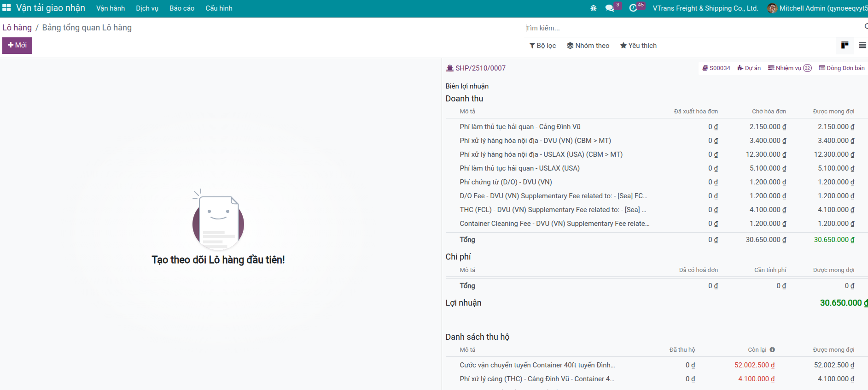The width and height of the screenshot is (868, 390).
Task: Open the Nhiệm vụ tasks button
Action: [x=789, y=68]
